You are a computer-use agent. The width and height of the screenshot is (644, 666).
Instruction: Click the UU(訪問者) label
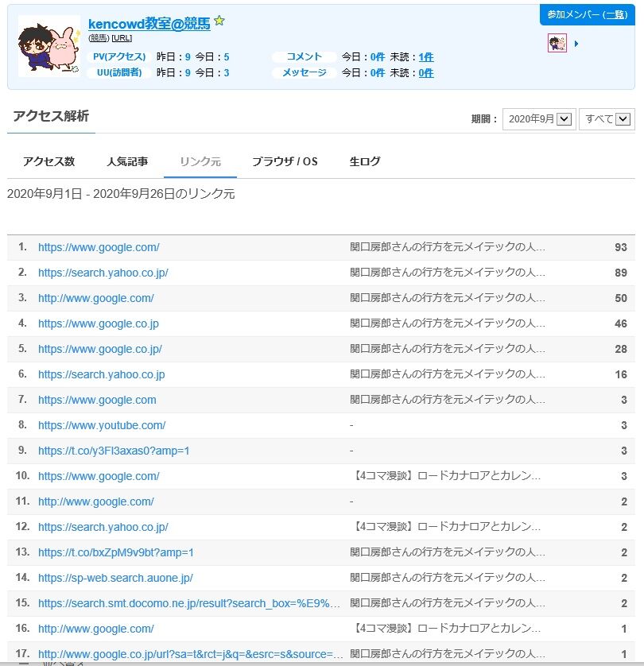coord(119,72)
